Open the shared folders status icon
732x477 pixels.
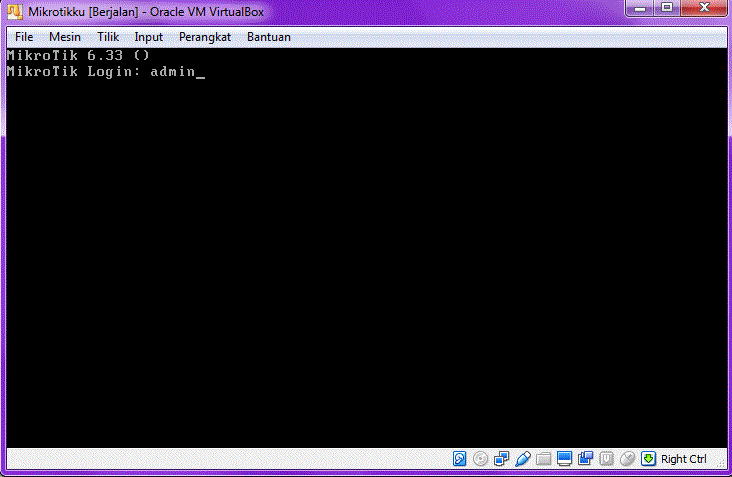coord(543,459)
